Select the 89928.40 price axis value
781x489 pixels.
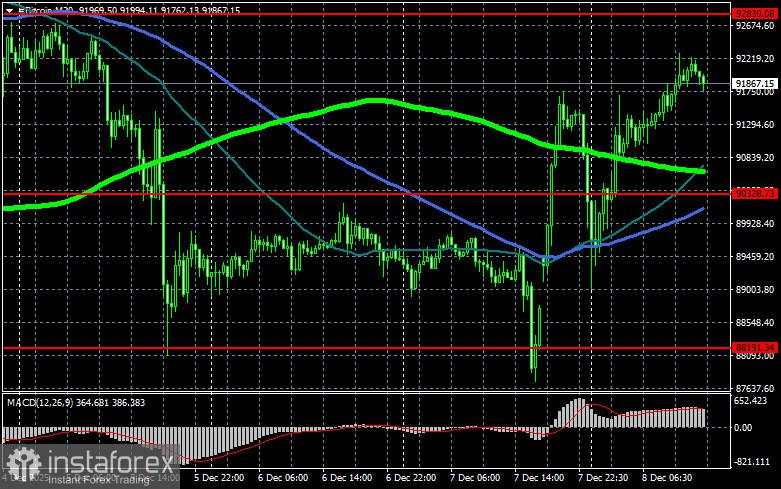tap(755, 224)
